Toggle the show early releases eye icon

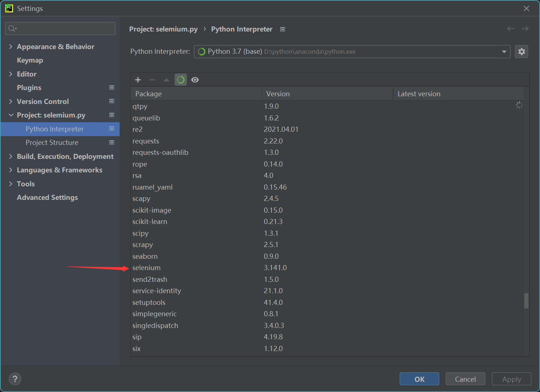click(x=195, y=80)
